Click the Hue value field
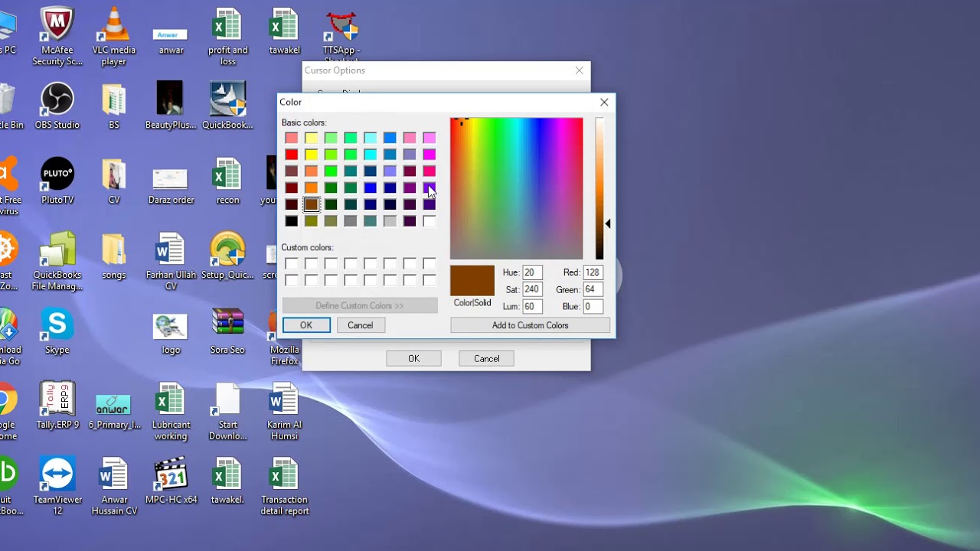 coord(533,272)
